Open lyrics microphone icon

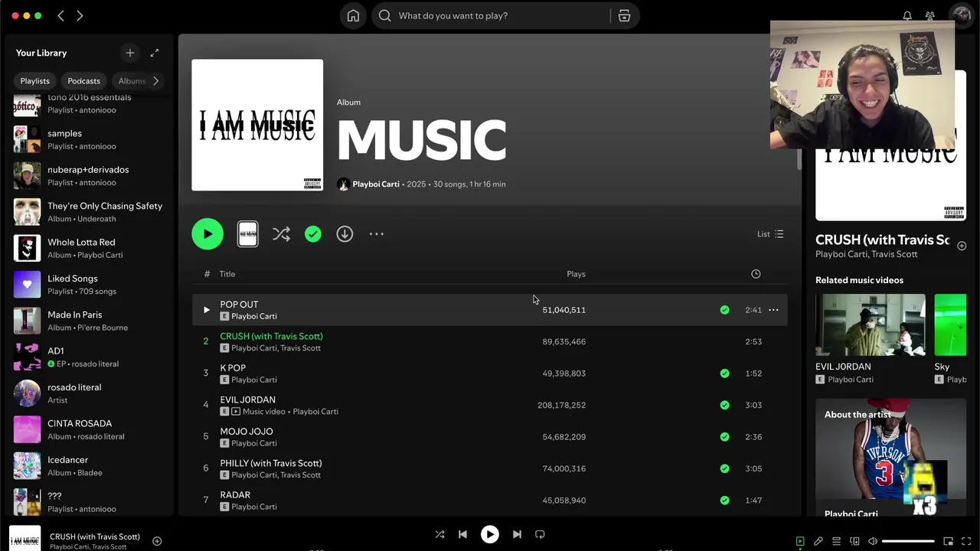click(x=818, y=541)
